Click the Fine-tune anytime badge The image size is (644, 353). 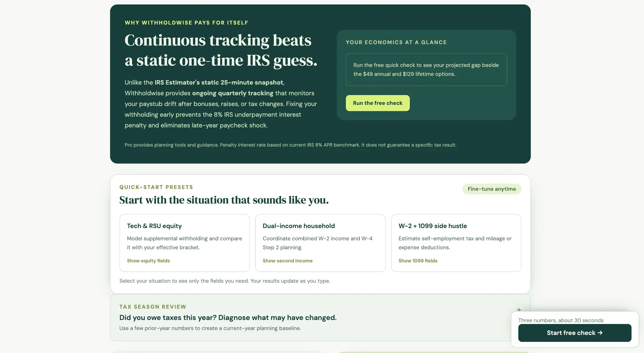click(x=491, y=189)
